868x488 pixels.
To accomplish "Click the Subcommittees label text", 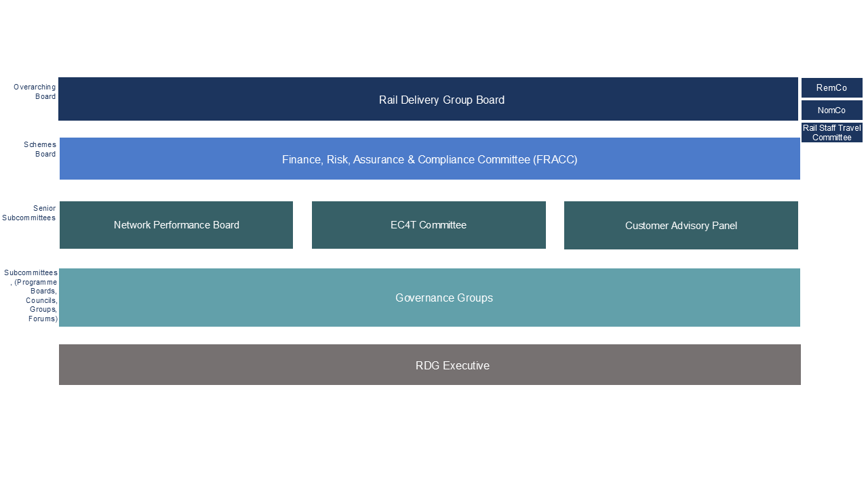I will coord(31,296).
